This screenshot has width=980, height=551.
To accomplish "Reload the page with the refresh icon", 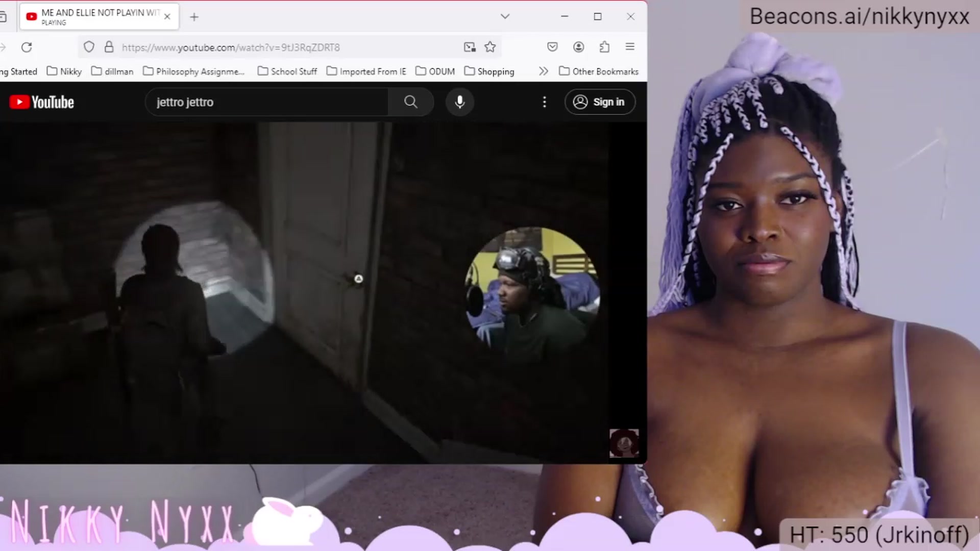I will (27, 47).
